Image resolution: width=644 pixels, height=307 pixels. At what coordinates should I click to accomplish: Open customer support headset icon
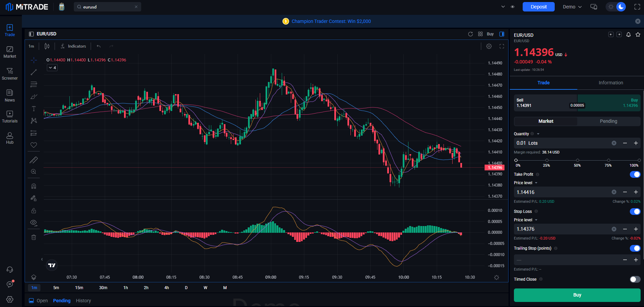click(x=10, y=270)
